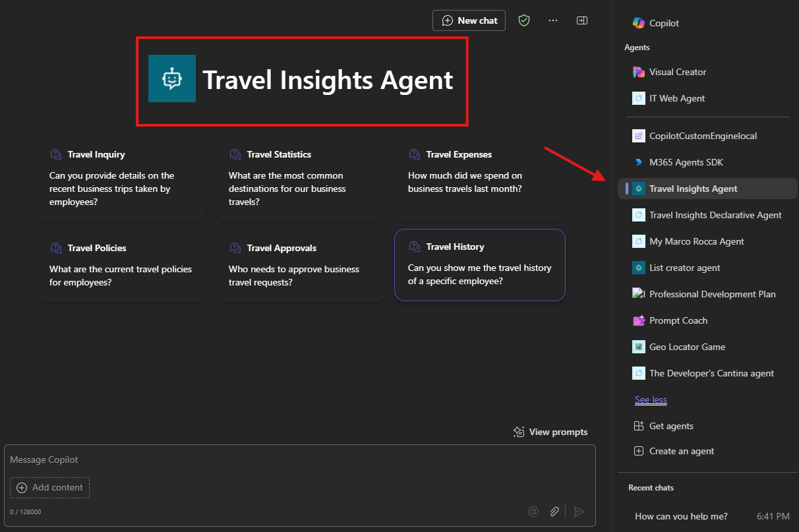Open Professional Development Plan agent
Viewport: 799px width, 532px height.
click(x=707, y=294)
